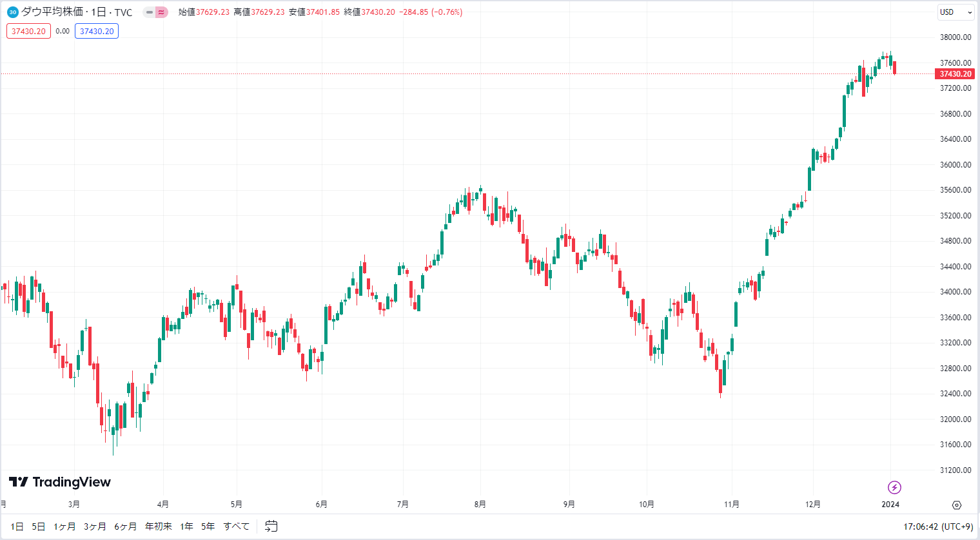The height and width of the screenshot is (540, 980).
Task: Click the blue buy price 37430.20 button
Action: coord(97,31)
